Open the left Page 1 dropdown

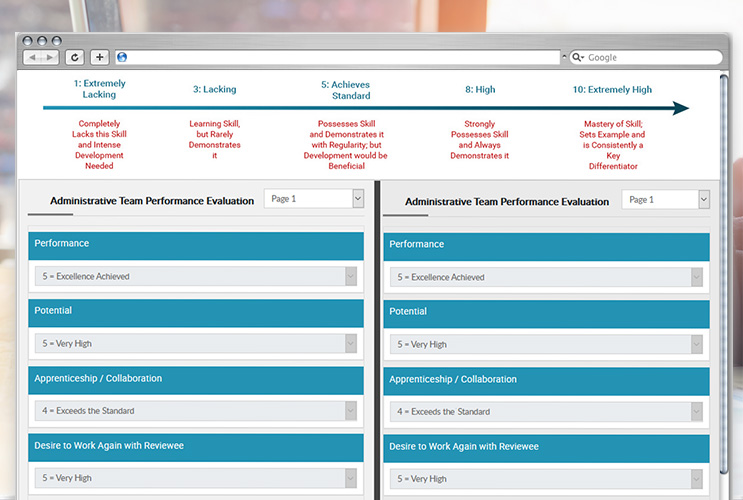(314, 199)
